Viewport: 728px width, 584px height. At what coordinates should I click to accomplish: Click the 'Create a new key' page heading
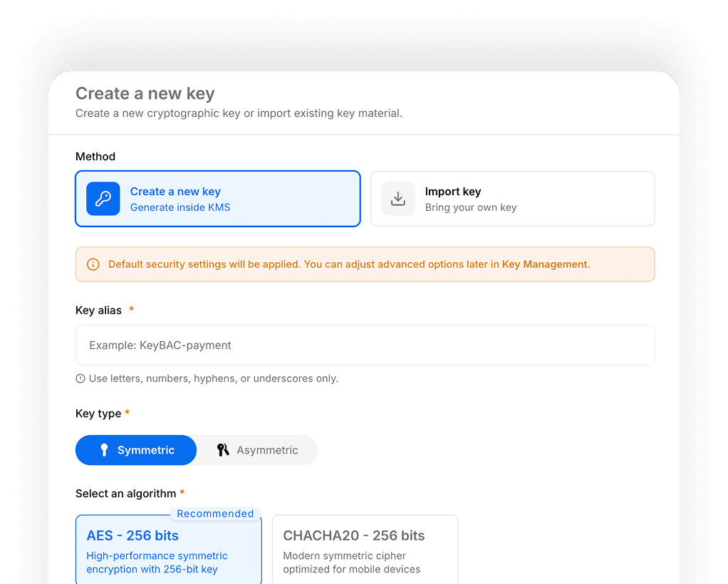click(145, 93)
